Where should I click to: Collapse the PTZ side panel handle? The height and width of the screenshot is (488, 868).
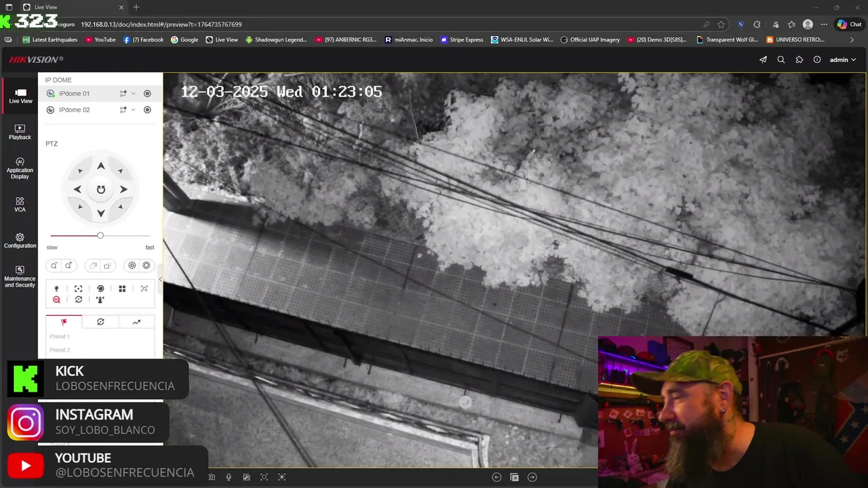(161, 279)
